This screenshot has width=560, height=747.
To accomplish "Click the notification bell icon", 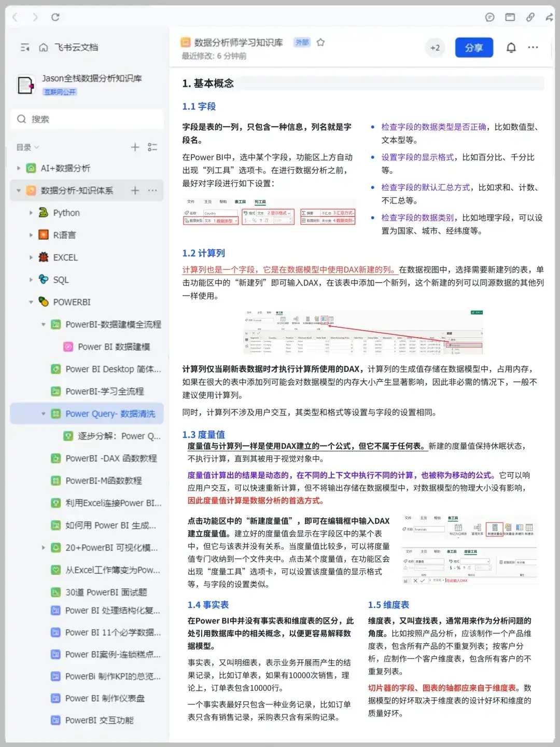I will pos(510,47).
